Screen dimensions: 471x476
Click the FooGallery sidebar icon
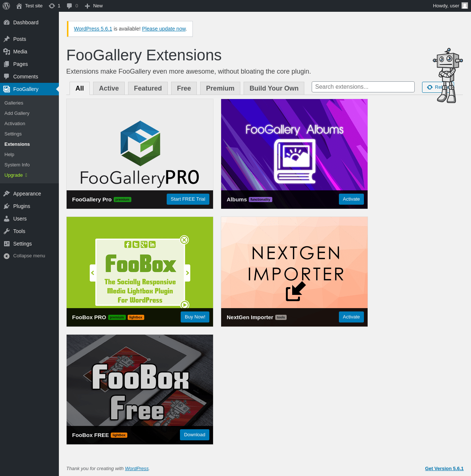point(7,89)
